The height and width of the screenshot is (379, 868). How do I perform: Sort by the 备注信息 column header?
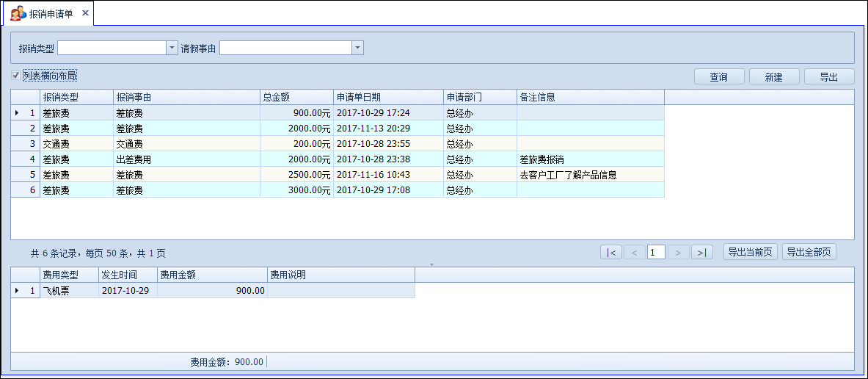point(591,97)
